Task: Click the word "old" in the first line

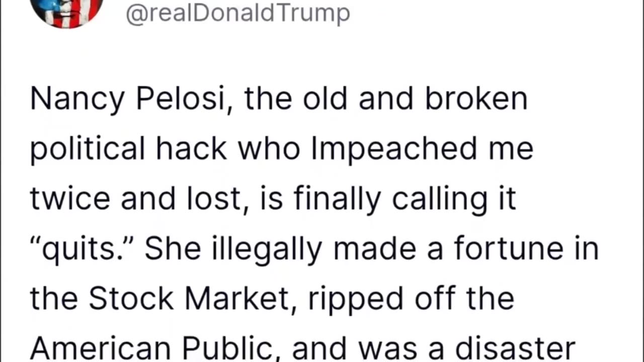Action: point(325,99)
